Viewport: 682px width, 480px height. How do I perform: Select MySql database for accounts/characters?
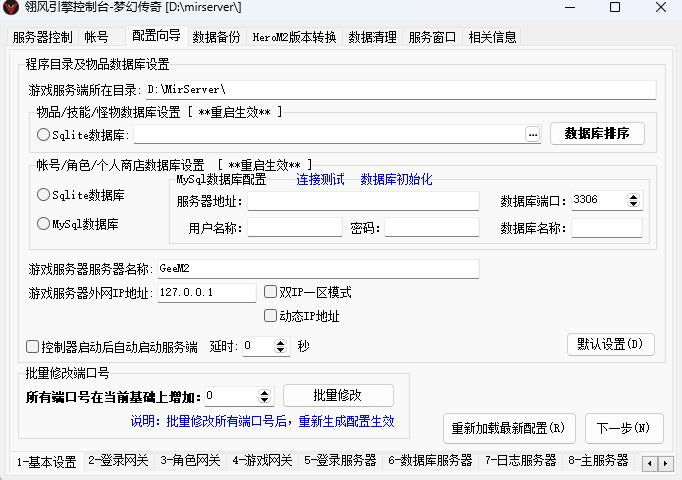click(x=43, y=224)
